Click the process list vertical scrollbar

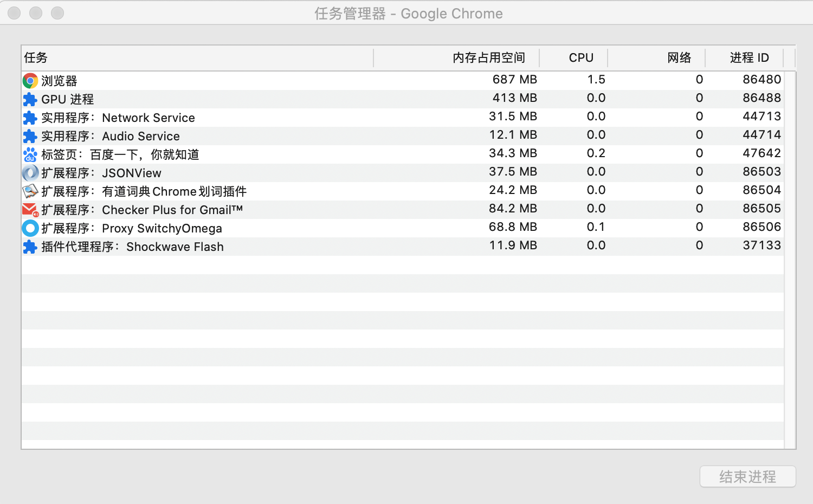coord(790,260)
